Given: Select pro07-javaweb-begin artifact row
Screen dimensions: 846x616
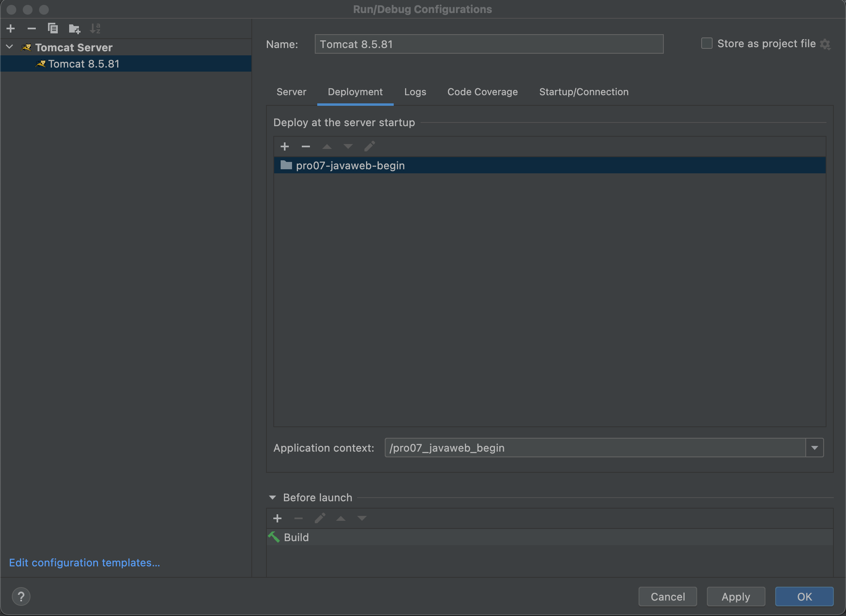Looking at the screenshot, I should tap(550, 165).
